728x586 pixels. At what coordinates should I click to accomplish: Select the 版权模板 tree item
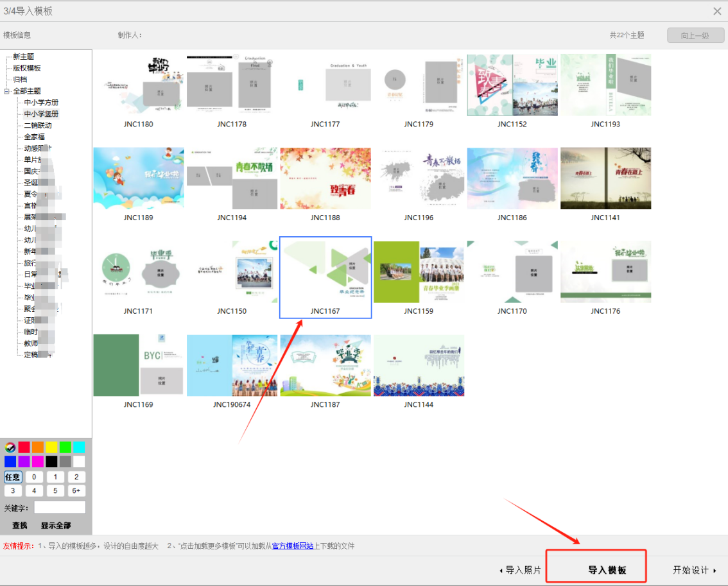27,68
